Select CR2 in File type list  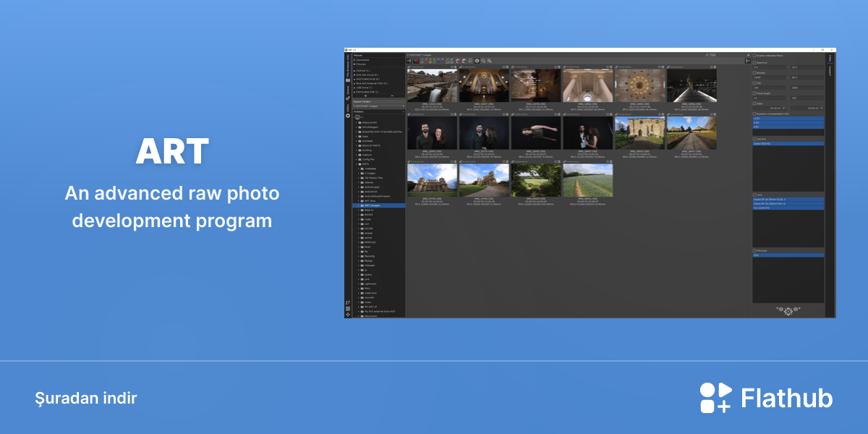(x=788, y=255)
